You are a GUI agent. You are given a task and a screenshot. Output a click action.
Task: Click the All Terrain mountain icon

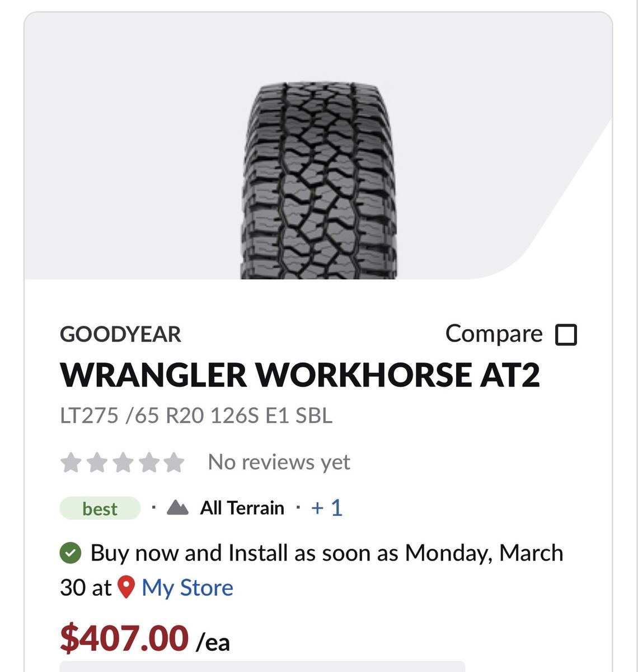[x=177, y=508]
